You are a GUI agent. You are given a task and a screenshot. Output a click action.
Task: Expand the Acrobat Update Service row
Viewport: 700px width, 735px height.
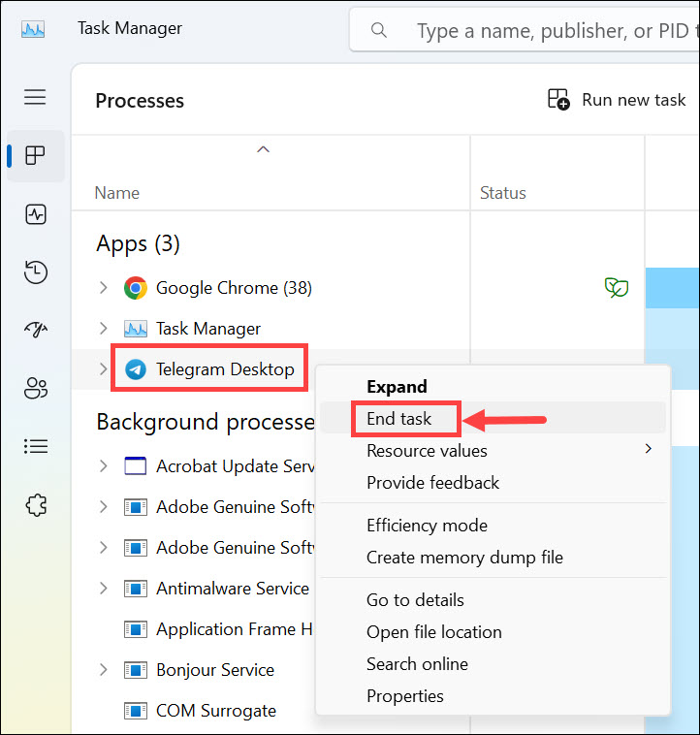[104, 466]
